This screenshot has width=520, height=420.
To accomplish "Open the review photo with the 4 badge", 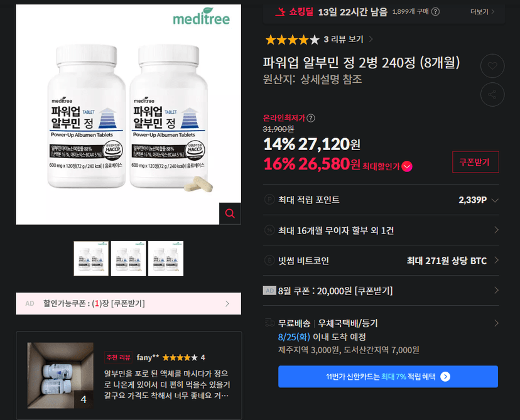I will pyautogui.click(x=60, y=375).
